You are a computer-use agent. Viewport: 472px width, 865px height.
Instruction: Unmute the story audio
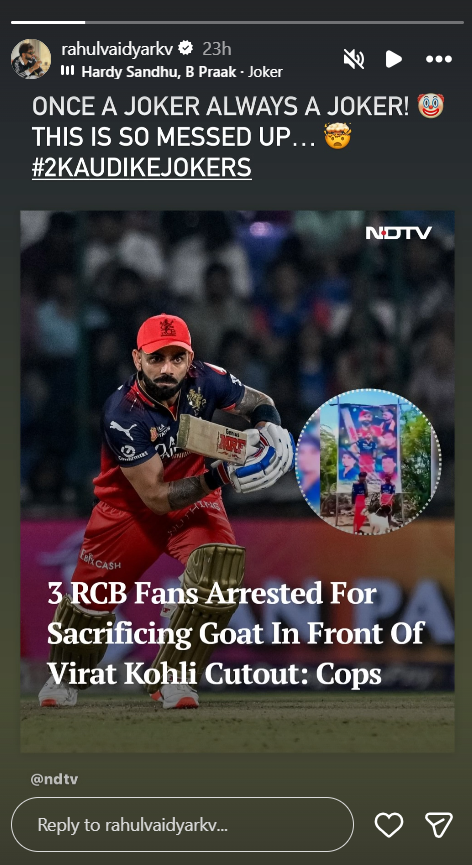pyautogui.click(x=353, y=58)
